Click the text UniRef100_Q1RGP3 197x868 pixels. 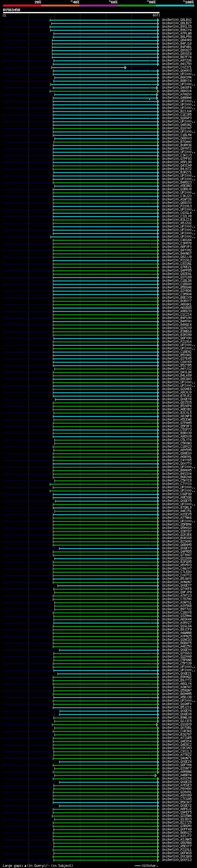(177, 118)
